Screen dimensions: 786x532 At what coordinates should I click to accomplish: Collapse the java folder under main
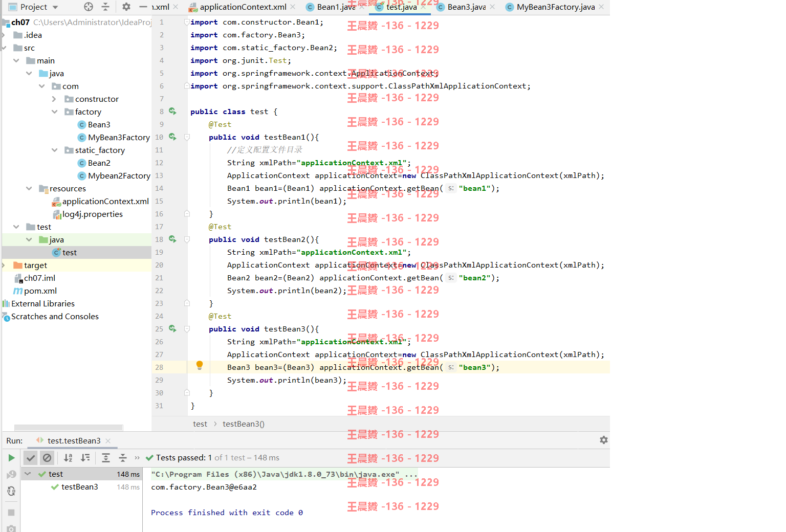29,73
